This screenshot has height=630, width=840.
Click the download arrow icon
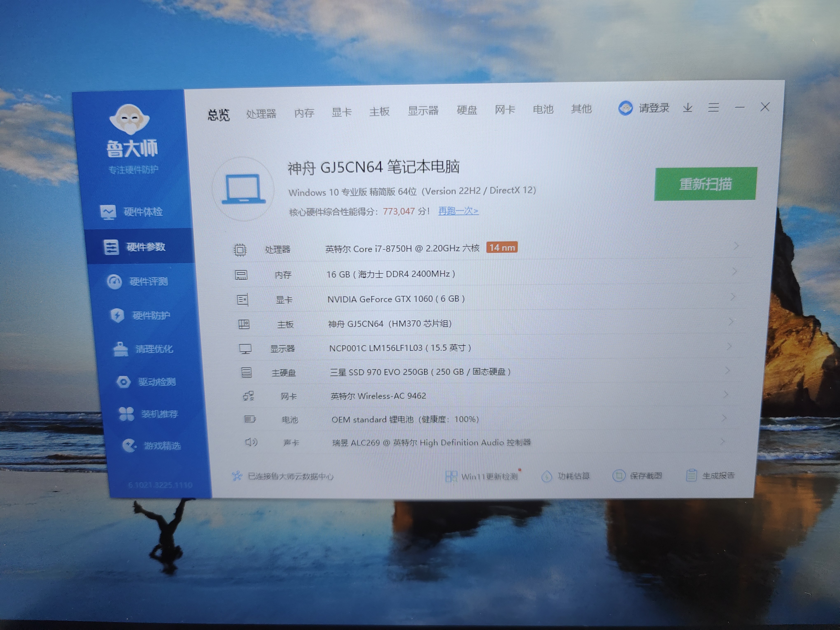[687, 108]
